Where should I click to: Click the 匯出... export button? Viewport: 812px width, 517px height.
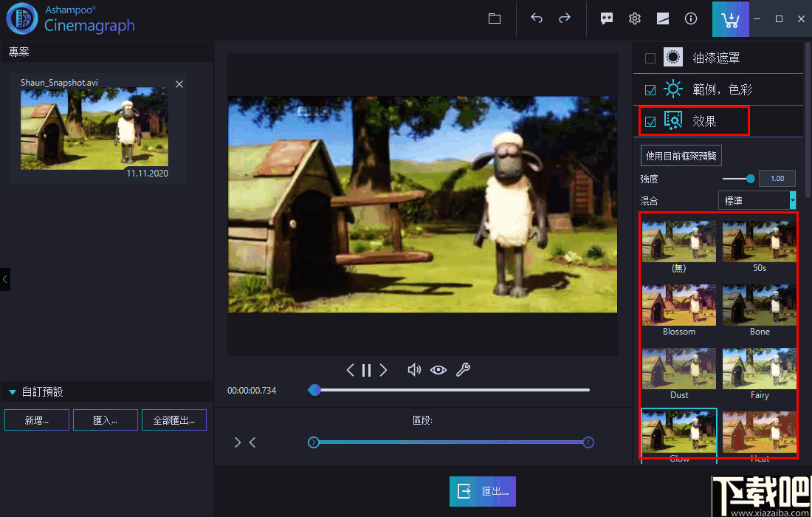[x=483, y=491]
